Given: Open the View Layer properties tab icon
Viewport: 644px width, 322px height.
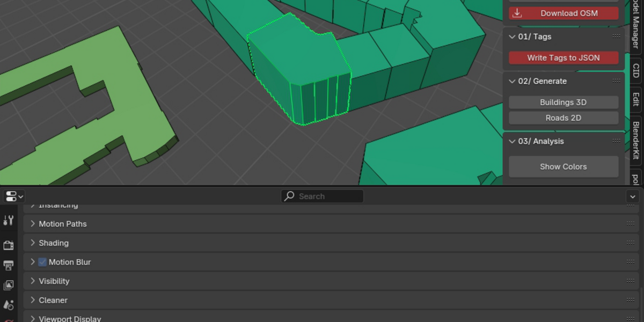Looking at the screenshot, I should (x=9, y=285).
